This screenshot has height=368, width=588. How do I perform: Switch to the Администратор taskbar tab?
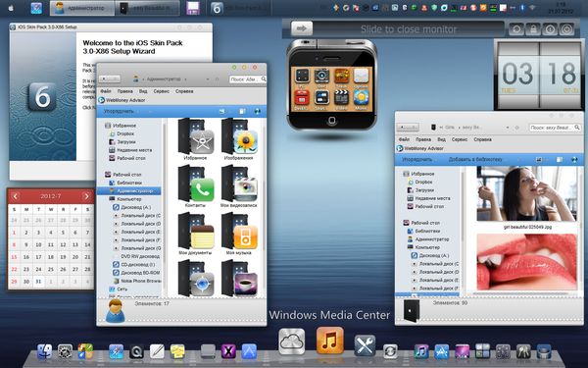coord(82,8)
